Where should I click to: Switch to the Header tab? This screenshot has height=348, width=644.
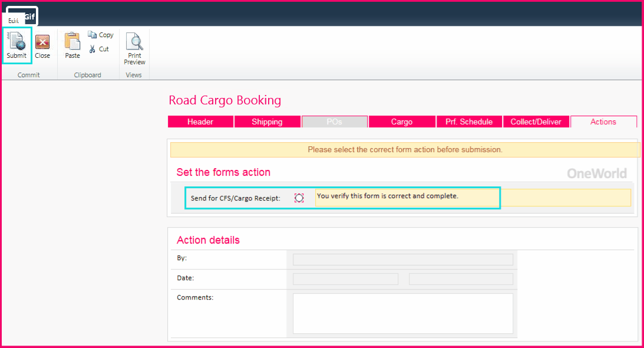200,122
